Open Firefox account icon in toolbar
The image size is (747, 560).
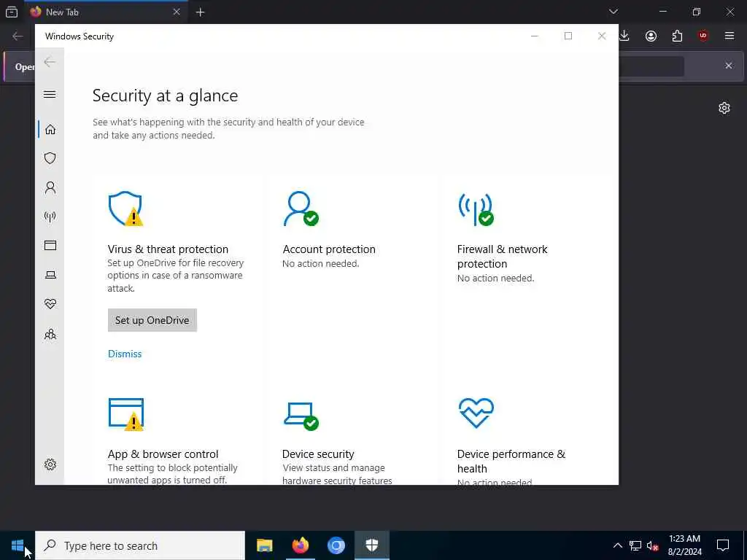point(651,36)
